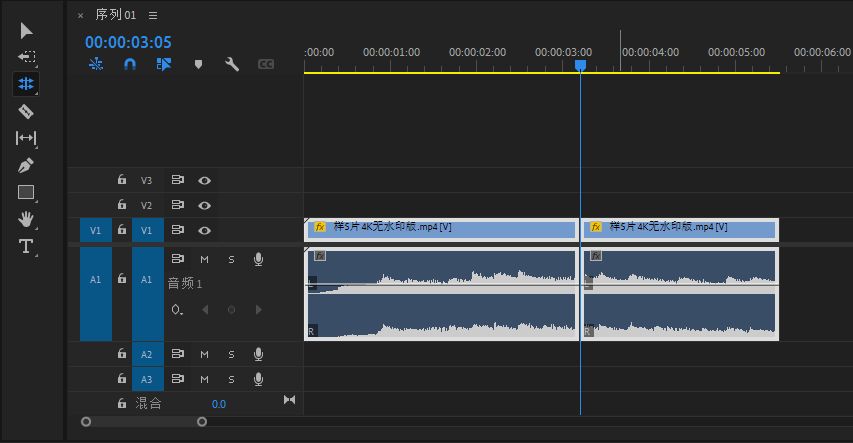Select the Selection arrow tool
The height and width of the screenshot is (443, 853).
26,31
